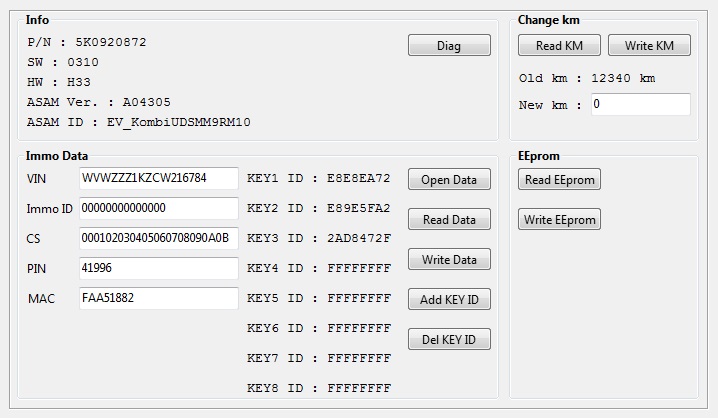Click the CS value field
This screenshot has height=418, width=718.
pyautogui.click(x=158, y=239)
